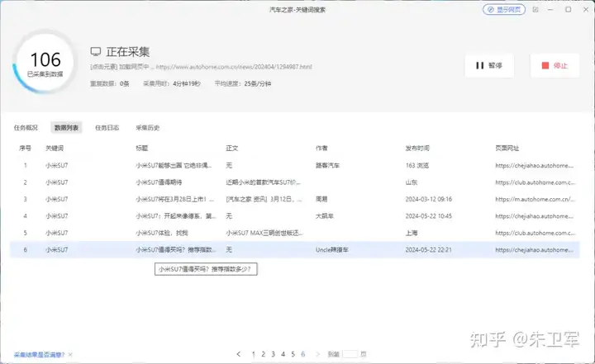Close the collection window
The image size is (595, 364).
point(586,9)
